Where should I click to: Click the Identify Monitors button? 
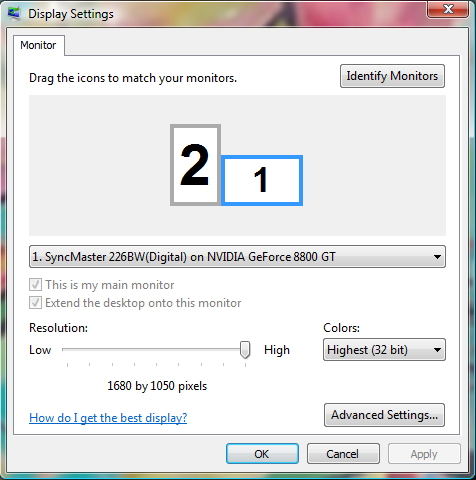tap(392, 76)
